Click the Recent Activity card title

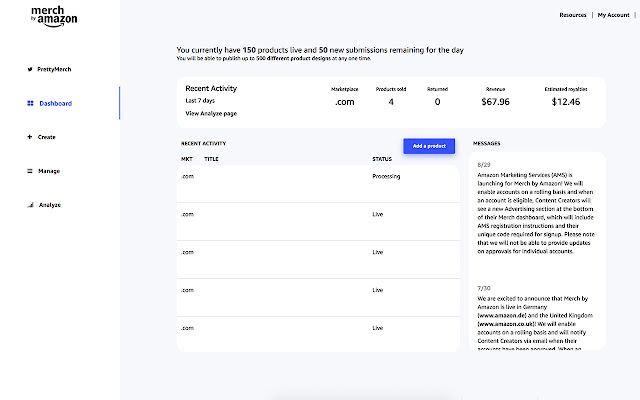(211, 88)
